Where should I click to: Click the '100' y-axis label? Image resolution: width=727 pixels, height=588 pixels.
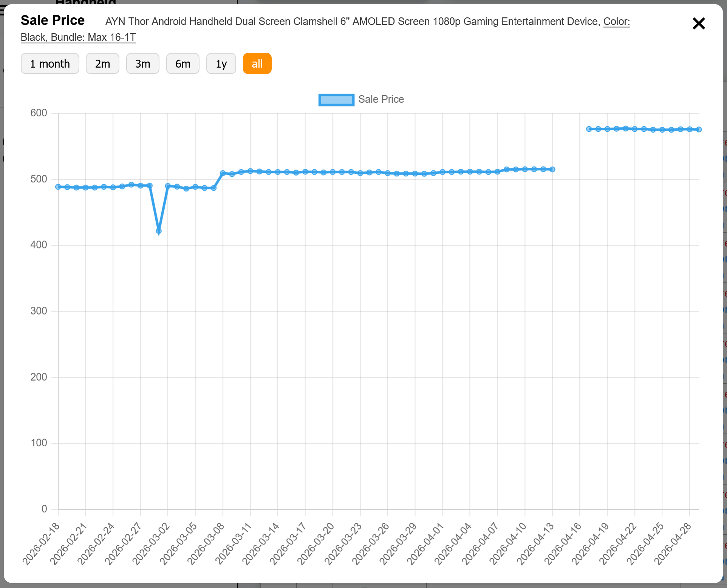pyautogui.click(x=39, y=443)
